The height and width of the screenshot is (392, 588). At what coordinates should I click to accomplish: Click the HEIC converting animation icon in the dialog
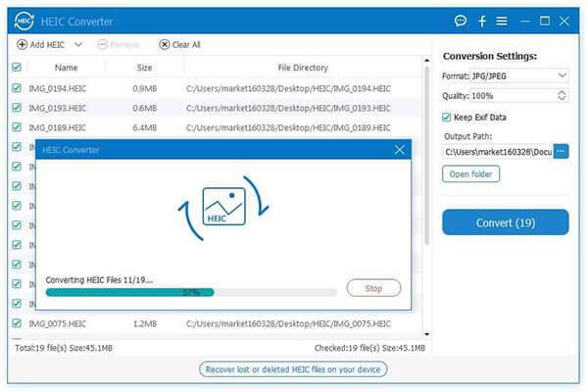tap(223, 208)
